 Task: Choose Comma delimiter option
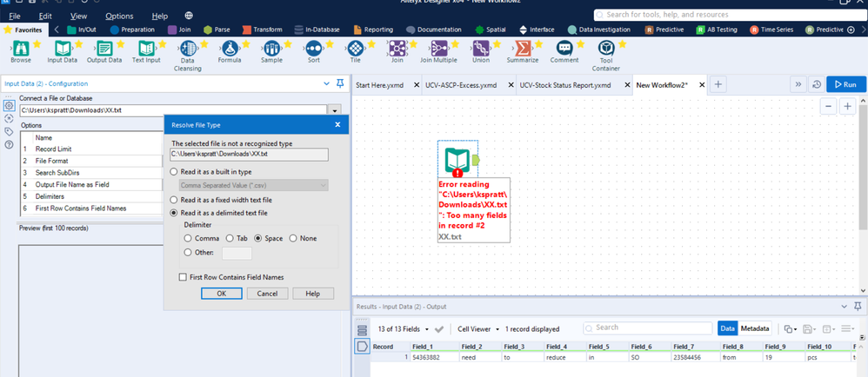(188, 238)
